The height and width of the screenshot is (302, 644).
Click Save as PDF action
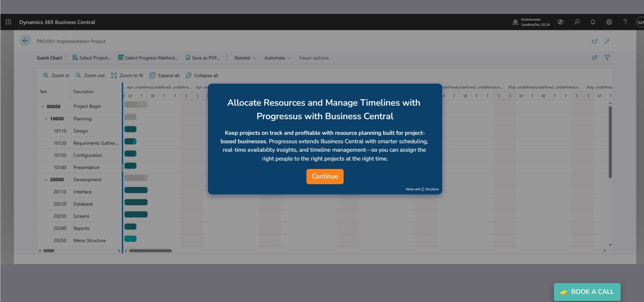coord(202,58)
